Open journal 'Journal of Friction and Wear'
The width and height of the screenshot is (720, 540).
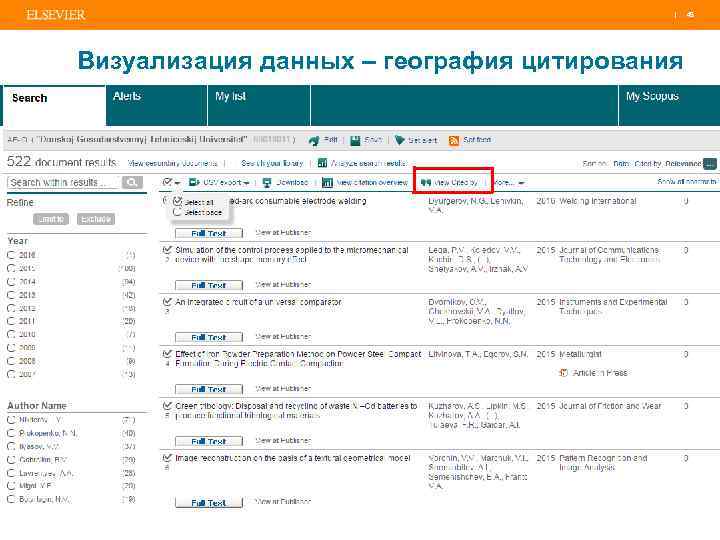pyautogui.click(x=610, y=406)
